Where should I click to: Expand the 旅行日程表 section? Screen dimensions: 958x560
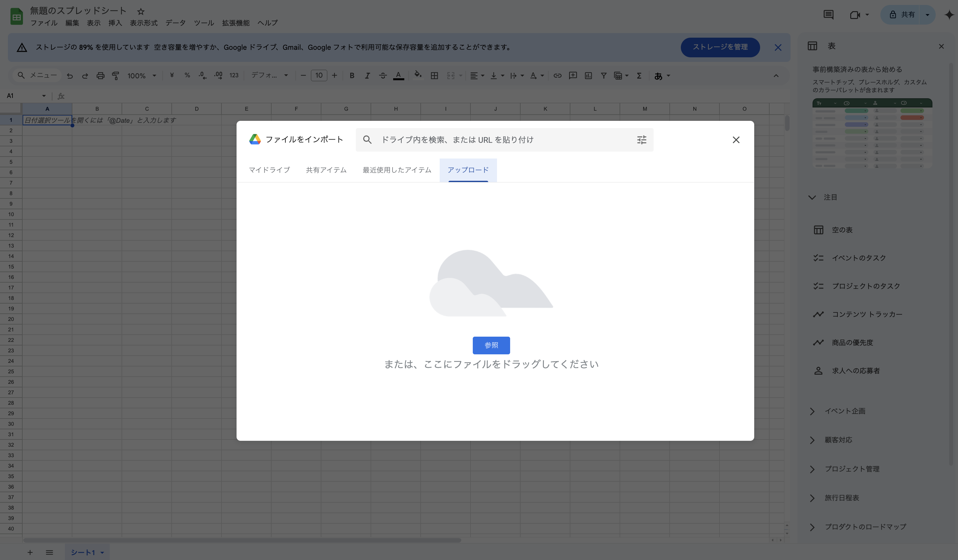812,498
